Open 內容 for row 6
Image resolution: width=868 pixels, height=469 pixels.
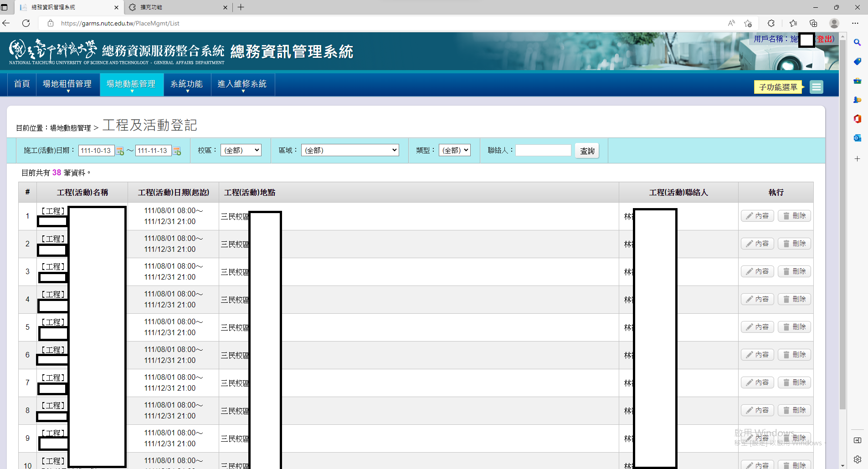coord(757,355)
